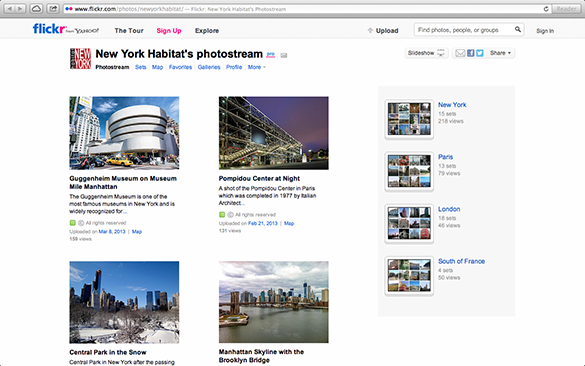Viewport: 585px width, 366px height.
Task: Click Pompidou Center at Night title
Action: click(259, 178)
